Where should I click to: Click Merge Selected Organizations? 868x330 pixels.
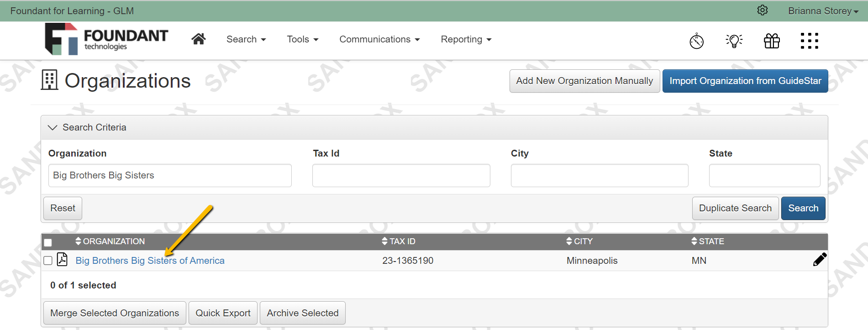115,313
